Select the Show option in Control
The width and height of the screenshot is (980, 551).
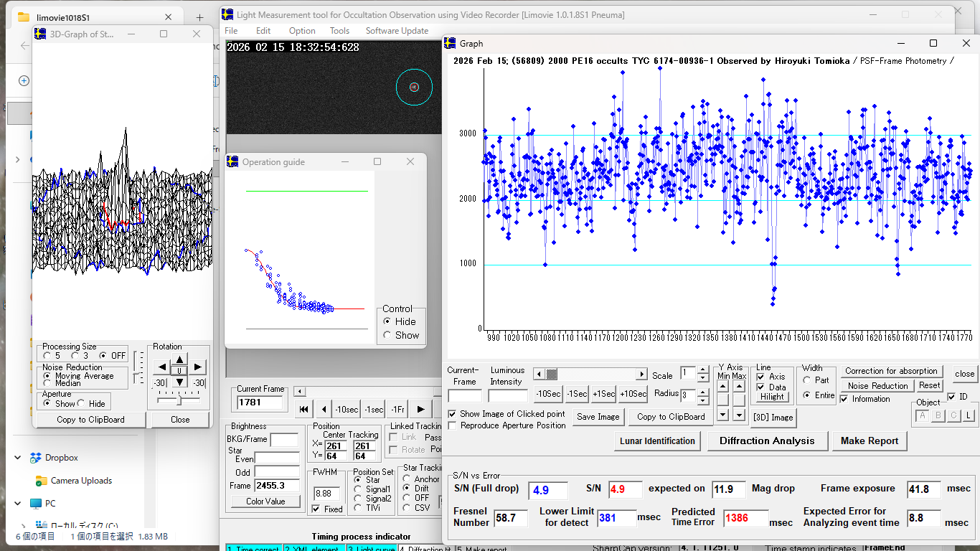pyautogui.click(x=387, y=335)
